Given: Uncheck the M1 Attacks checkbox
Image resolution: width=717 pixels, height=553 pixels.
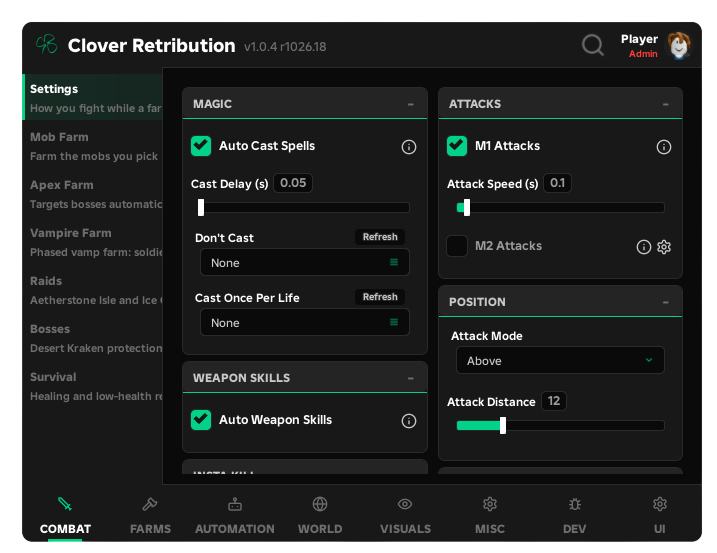Looking at the screenshot, I should click(457, 146).
